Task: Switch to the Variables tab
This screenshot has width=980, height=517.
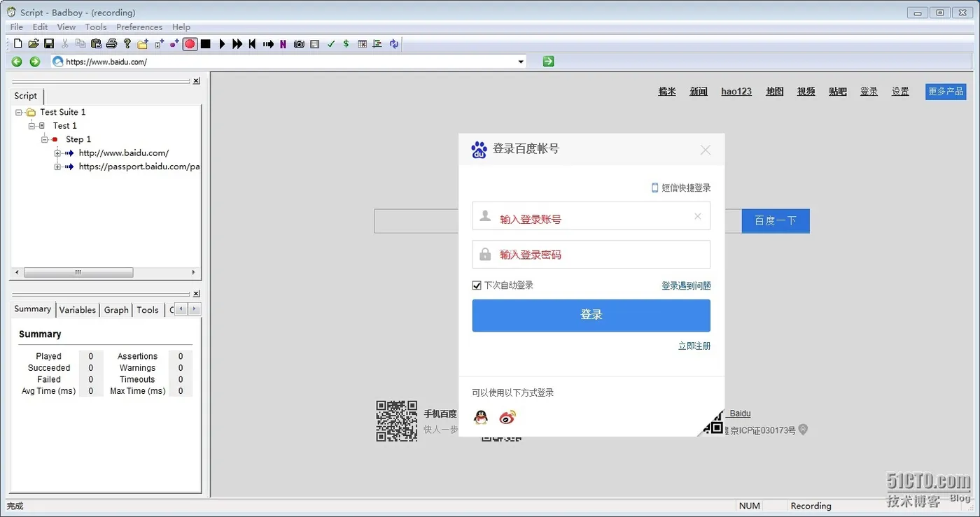Action: click(x=78, y=310)
